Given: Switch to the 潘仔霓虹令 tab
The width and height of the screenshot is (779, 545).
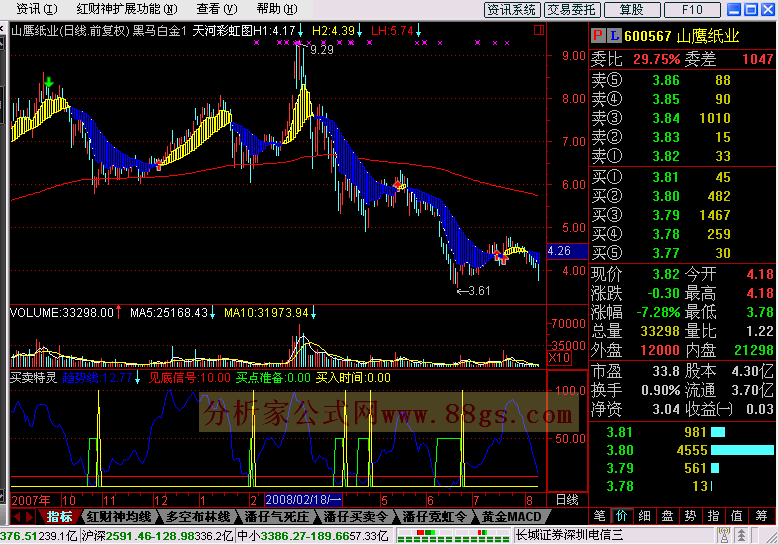Looking at the screenshot, I should click(x=435, y=517).
